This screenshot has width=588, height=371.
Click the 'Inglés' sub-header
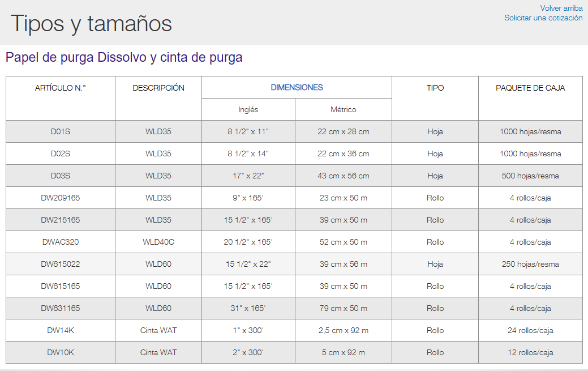point(248,109)
